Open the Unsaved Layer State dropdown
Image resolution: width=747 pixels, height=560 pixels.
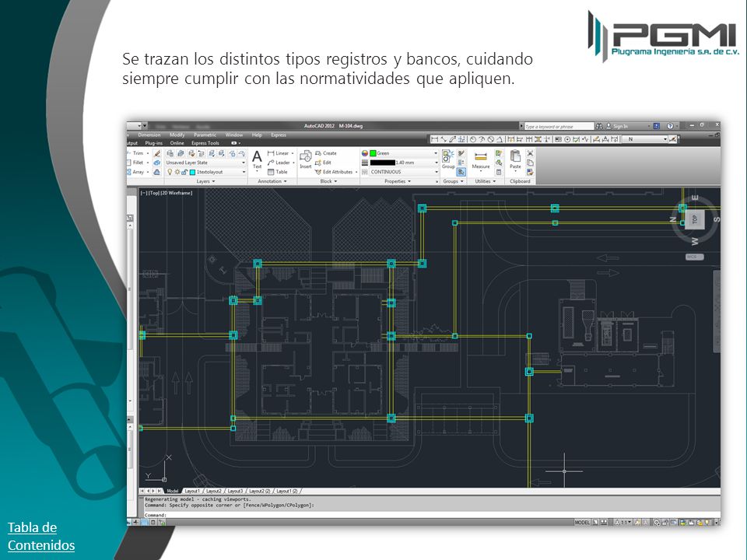tap(205, 163)
